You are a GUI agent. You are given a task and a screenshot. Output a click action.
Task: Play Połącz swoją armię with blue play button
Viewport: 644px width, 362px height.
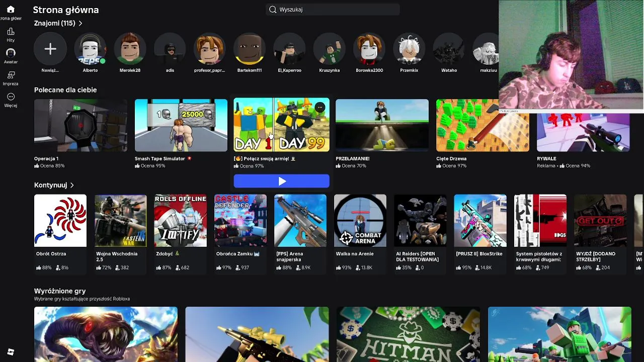point(282,181)
